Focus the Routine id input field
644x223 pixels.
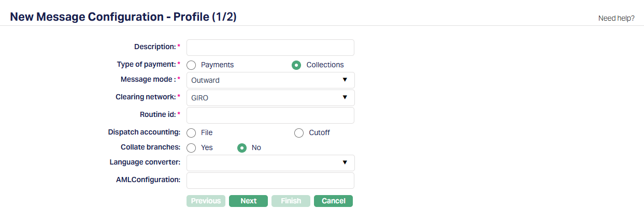point(270,115)
